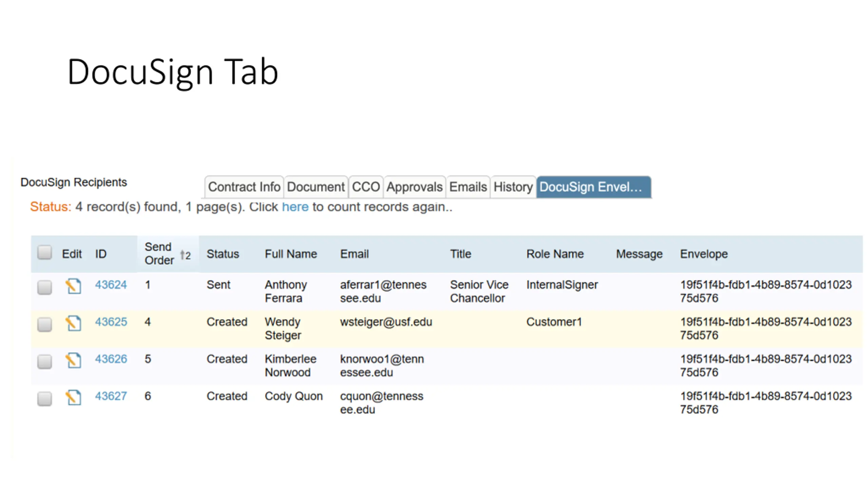Select envelope ID in record 43627 row
The height and width of the screenshot is (488, 868).
tap(766, 403)
